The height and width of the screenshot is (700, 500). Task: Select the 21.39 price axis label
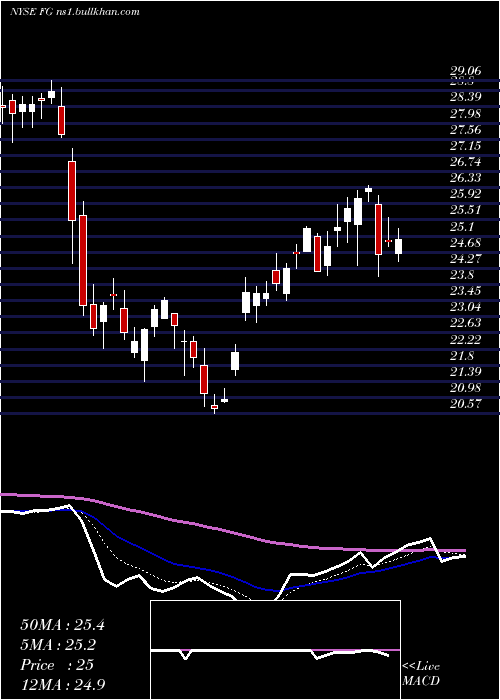pos(465,372)
